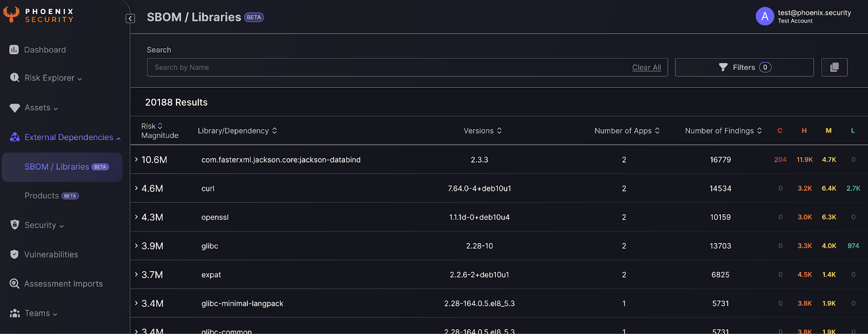Expand the openssl row chevron

(136, 217)
